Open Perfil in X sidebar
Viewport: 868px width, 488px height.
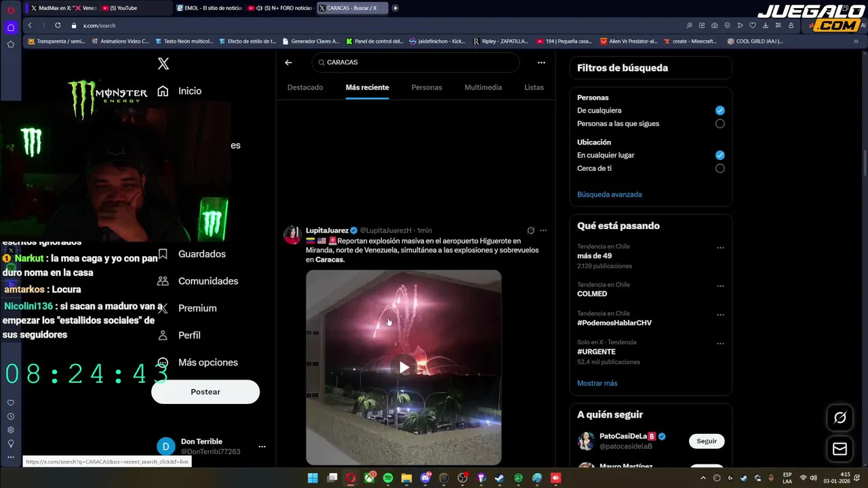pyautogui.click(x=179, y=335)
